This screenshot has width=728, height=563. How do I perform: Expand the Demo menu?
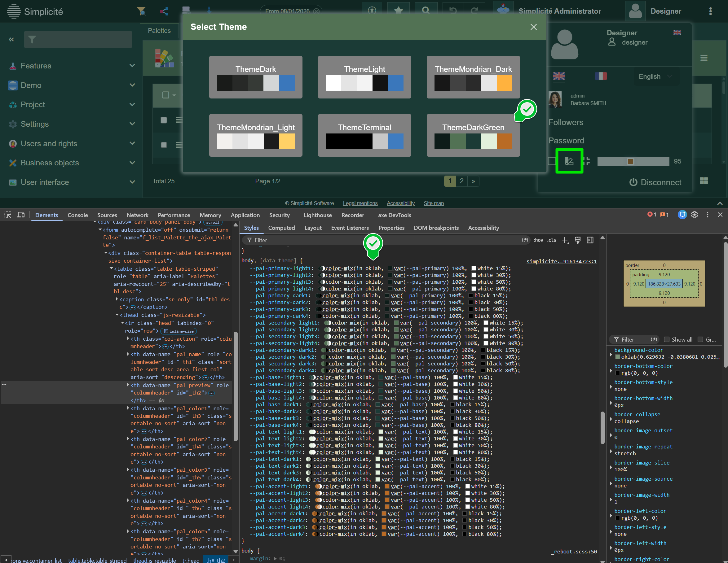point(72,85)
